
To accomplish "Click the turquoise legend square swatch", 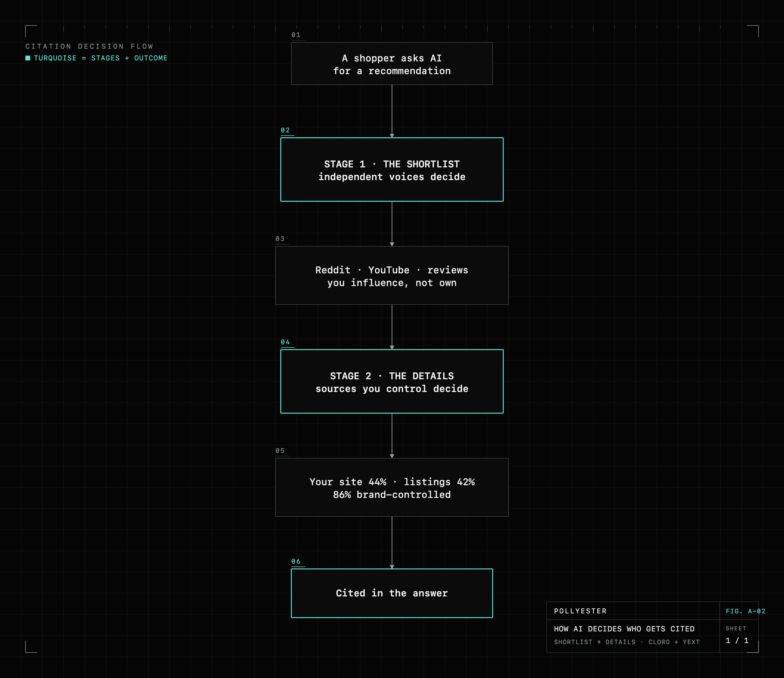I will [x=28, y=58].
